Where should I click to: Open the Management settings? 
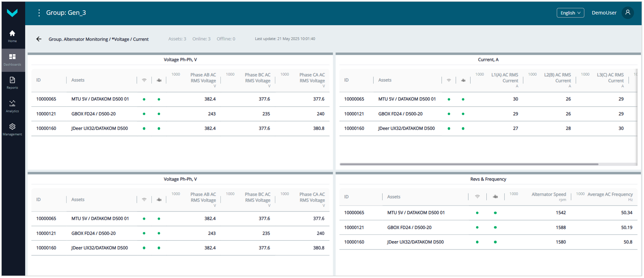[x=12, y=129]
